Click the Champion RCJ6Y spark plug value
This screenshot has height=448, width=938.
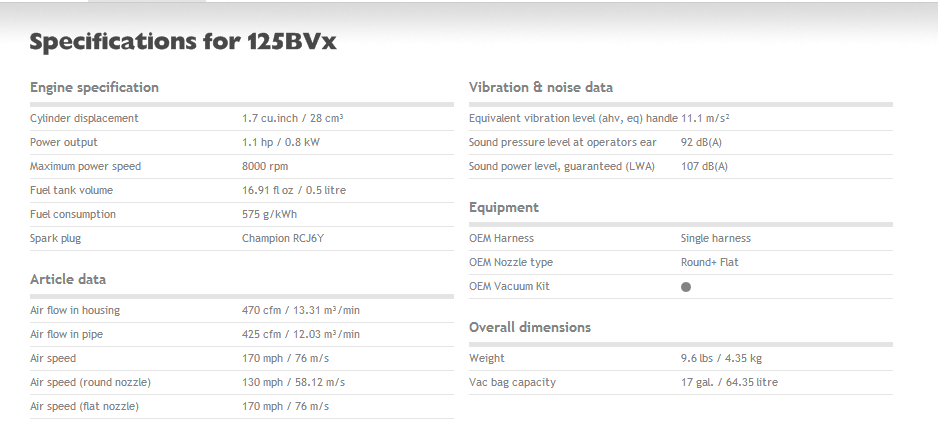click(x=285, y=238)
